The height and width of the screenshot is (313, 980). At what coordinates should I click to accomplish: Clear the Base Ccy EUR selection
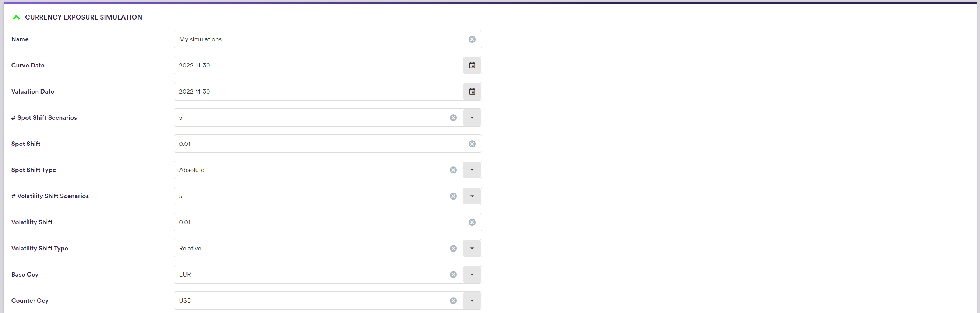(453, 275)
